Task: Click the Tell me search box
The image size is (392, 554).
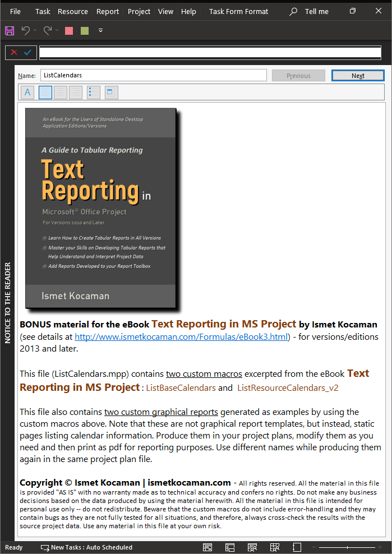Action: (316, 11)
